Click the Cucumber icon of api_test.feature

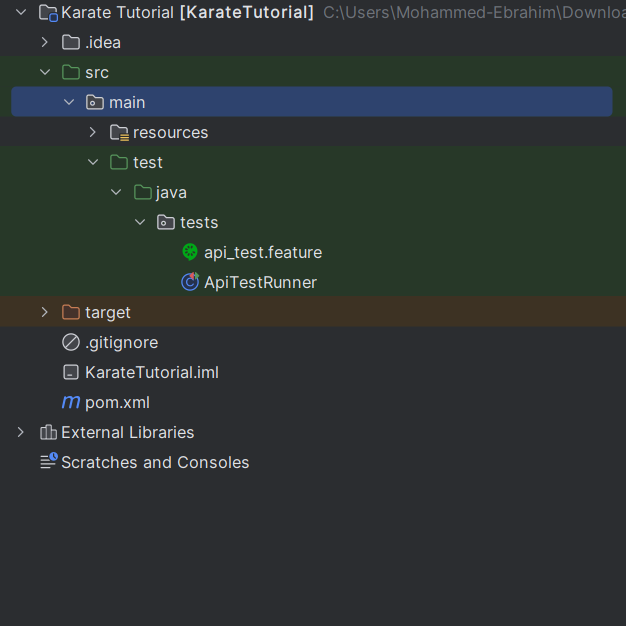(190, 252)
